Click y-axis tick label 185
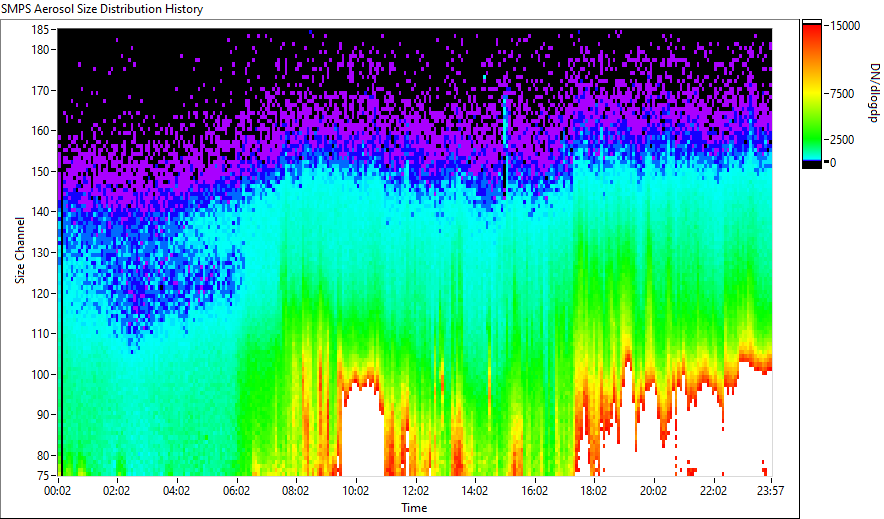This screenshot has height=519, width=884. [x=40, y=29]
